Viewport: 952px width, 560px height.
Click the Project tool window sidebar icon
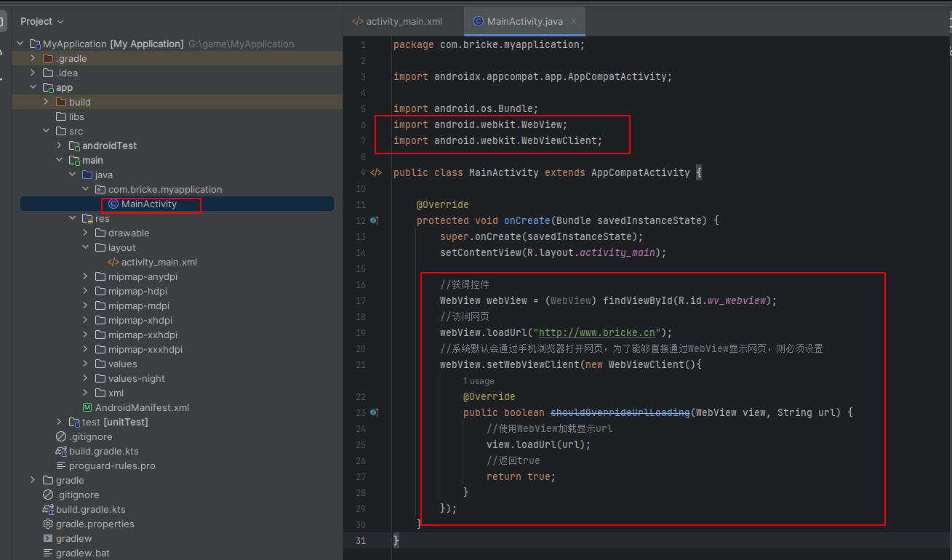click(x=3, y=21)
